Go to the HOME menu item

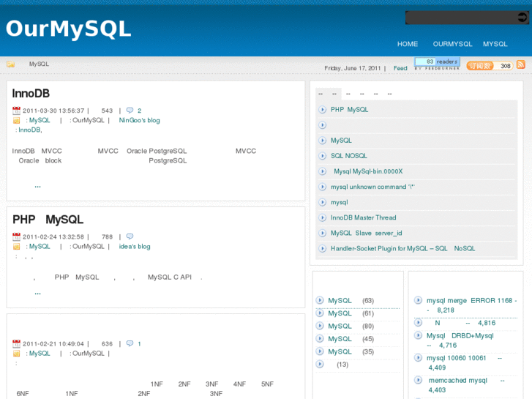408,44
